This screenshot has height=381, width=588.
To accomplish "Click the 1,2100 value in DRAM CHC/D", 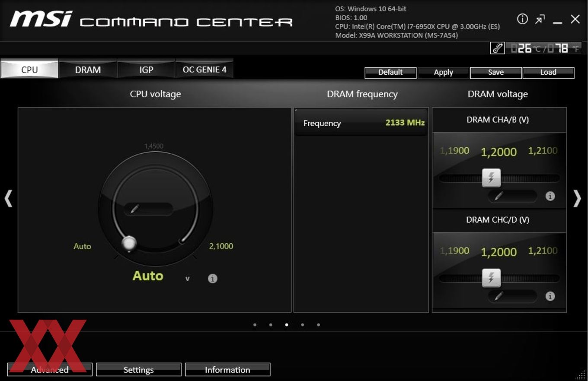I will [543, 251].
